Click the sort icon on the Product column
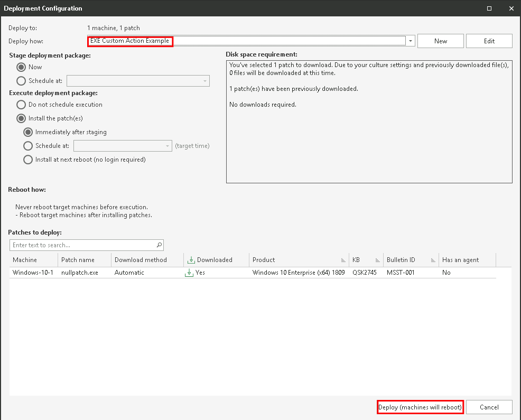Image resolution: width=521 pixels, height=420 pixels. coord(344,259)
